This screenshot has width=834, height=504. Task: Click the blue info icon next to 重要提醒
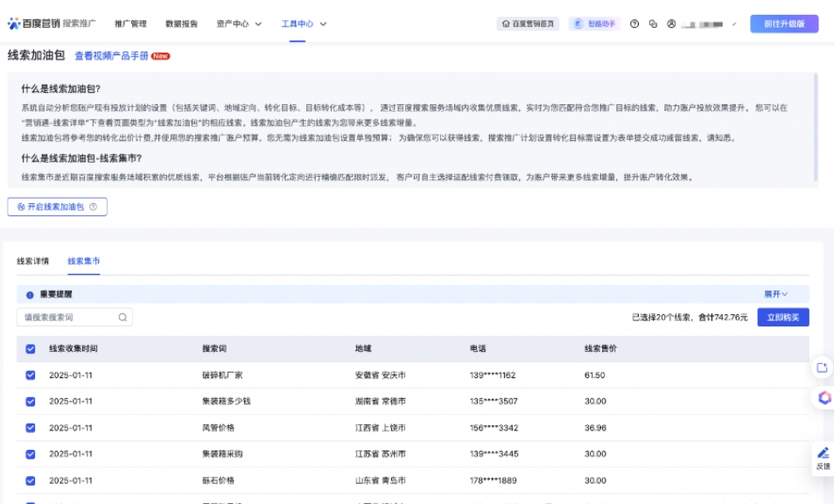click(30, 295)
